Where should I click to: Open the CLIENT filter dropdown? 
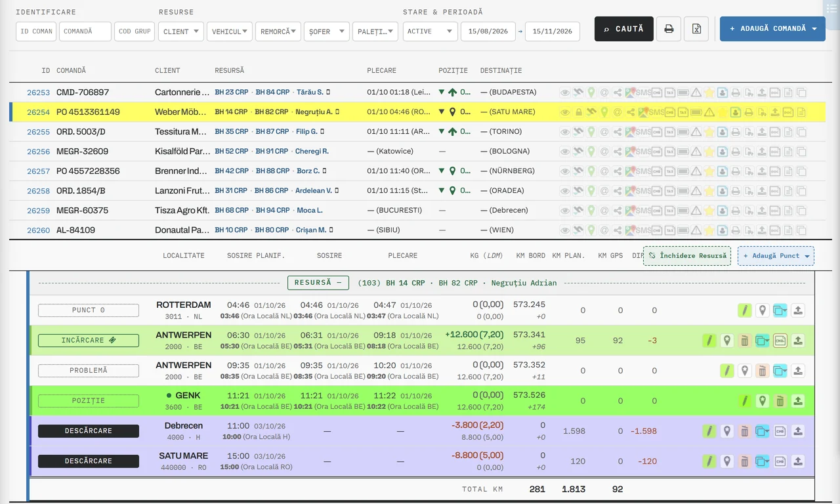pyautogui.click(x=181, y=31)
